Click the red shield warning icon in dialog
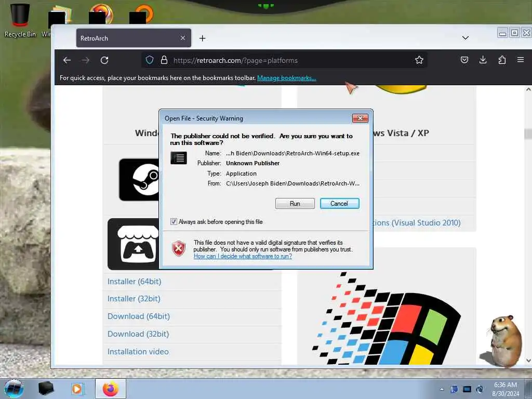 pos(179,249)
